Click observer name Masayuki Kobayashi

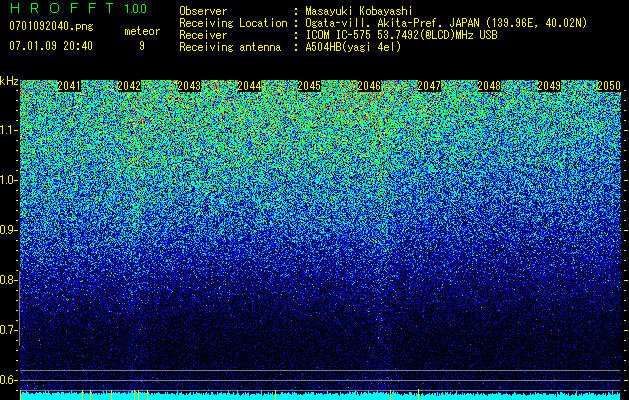[359, 11]
